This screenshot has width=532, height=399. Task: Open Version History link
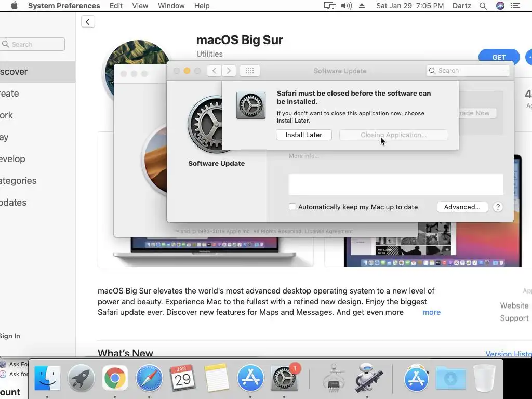click(509, 354)
